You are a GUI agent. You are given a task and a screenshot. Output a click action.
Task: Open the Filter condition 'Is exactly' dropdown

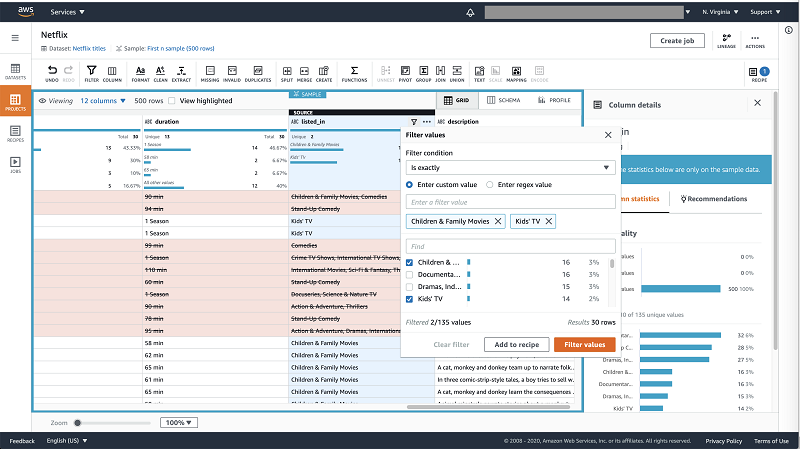coord(510,168)
